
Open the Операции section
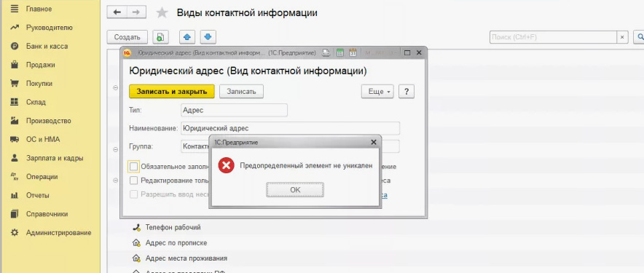[42, 177]
